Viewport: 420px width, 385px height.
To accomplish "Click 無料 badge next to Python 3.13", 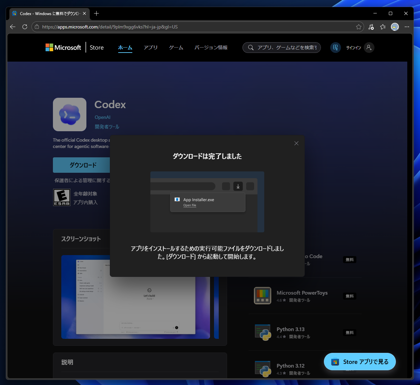I will coord(350,332).
